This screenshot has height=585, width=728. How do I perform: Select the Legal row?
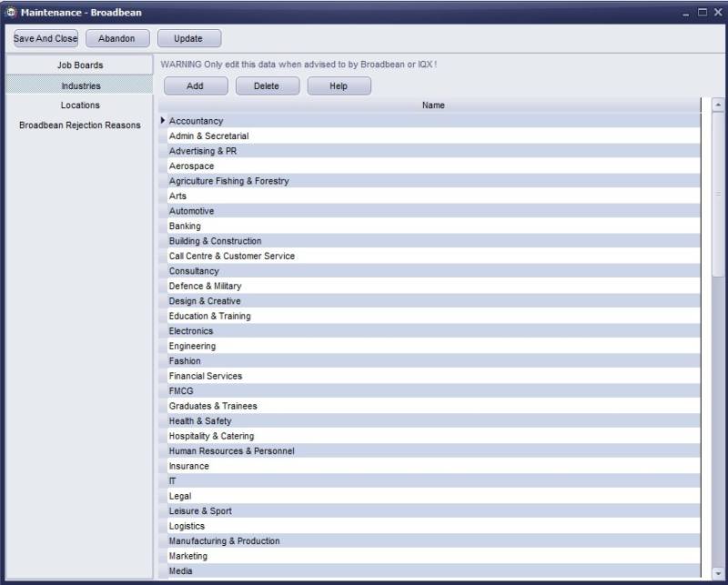click(x=434, y=496)
